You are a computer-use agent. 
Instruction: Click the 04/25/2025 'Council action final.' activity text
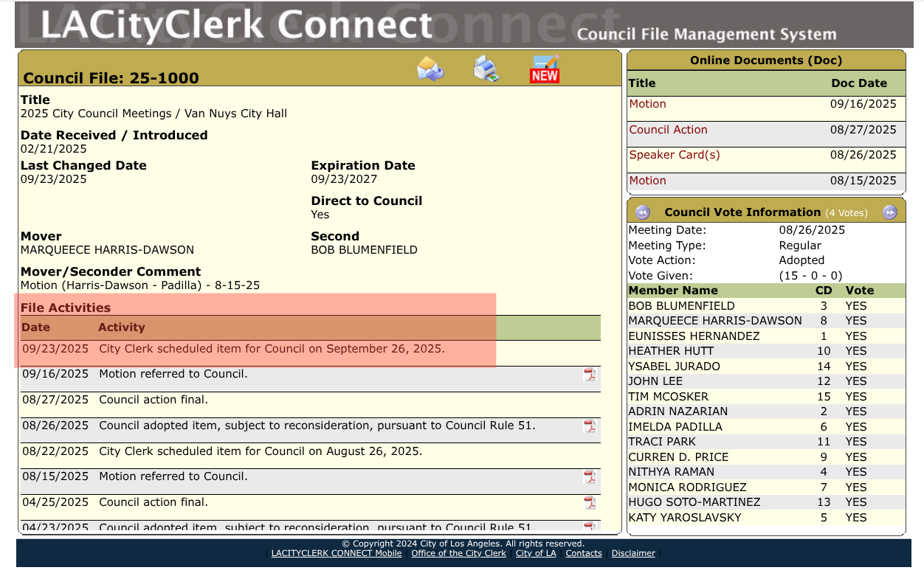point(154,502)
